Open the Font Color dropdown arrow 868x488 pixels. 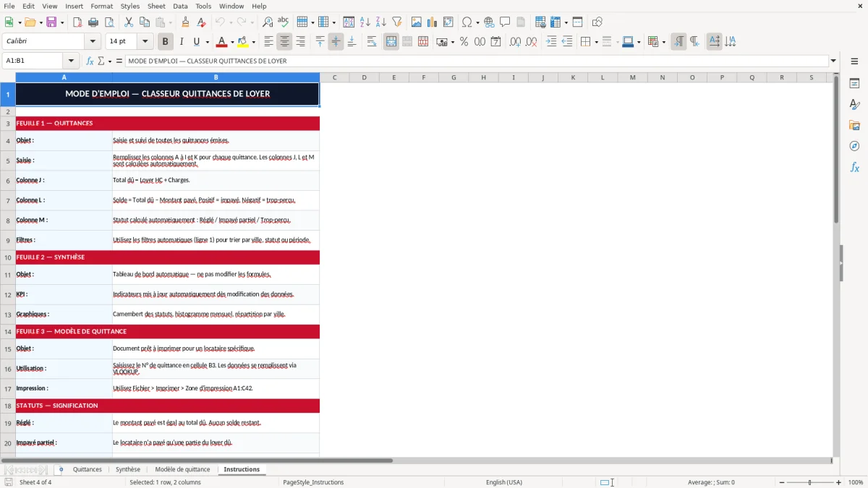coord(233,42)
